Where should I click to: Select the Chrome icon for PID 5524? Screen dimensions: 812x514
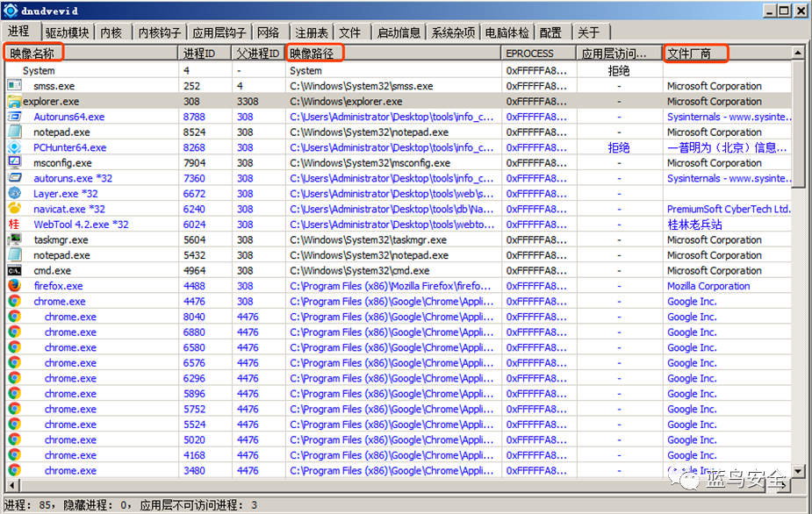15,424
